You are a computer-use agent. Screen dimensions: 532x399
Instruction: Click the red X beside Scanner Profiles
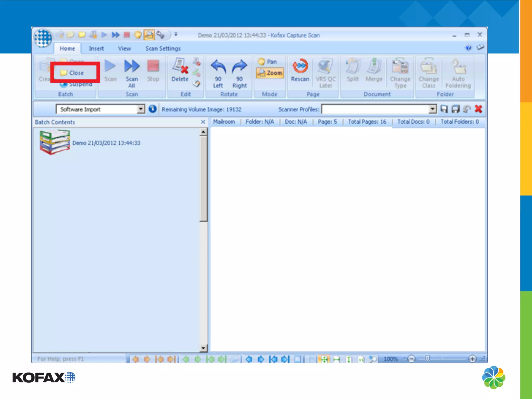click(478, 109)
